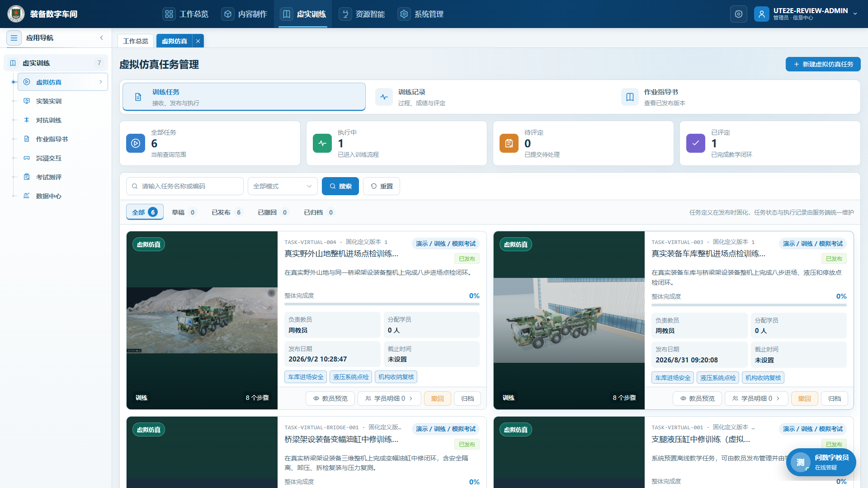This screenshot has width=868, height=488.
Task: Open the garage vehicle thumbnail
Action: (569, 320)
